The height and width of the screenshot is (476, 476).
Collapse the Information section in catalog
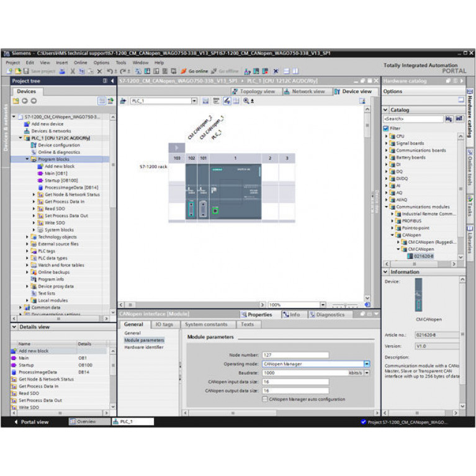[x=385, y=272]
